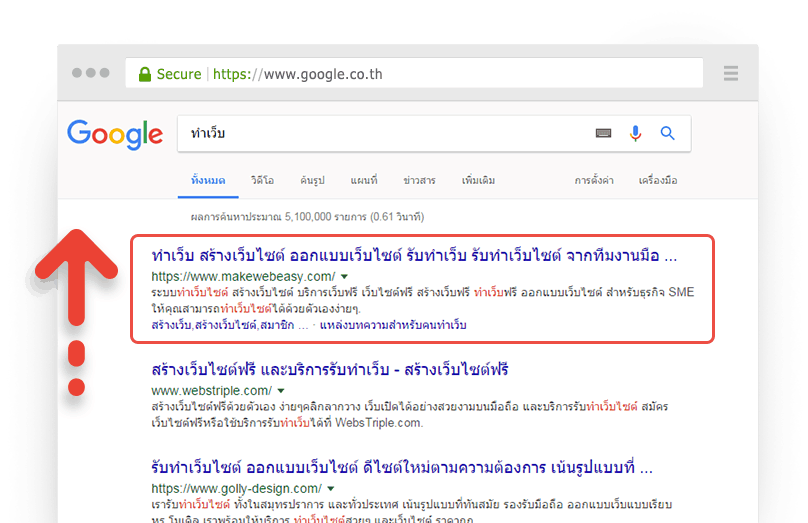
Task: Open เครื่องมือ search tools
Action: point(658,181)
